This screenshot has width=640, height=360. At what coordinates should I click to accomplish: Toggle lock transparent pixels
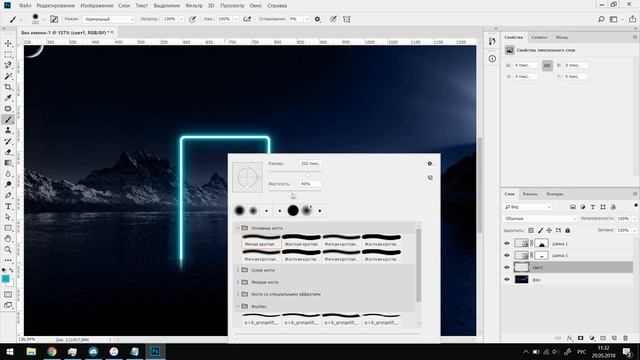[x=531, y=231]
